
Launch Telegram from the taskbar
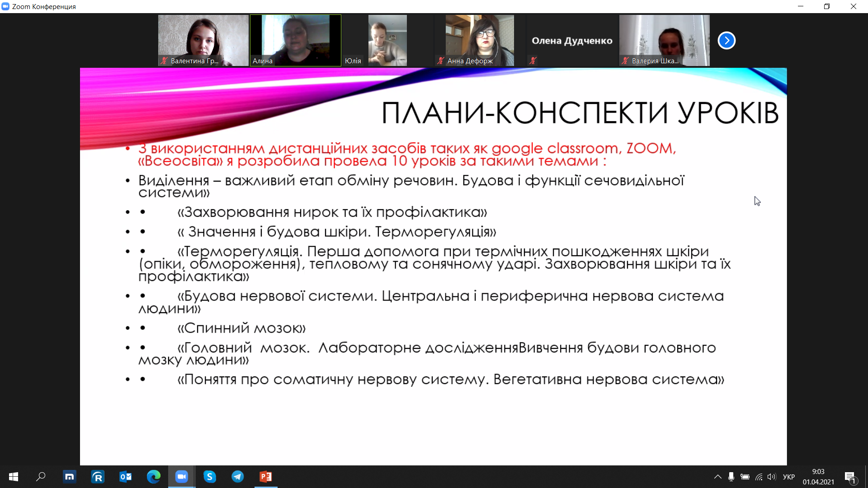[238, 477]
